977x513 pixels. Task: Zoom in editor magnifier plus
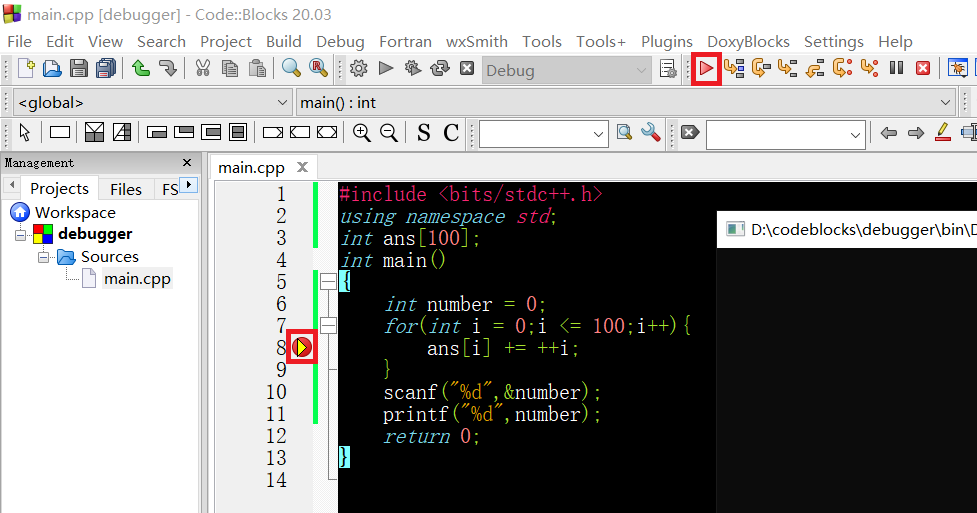[361, 132]
